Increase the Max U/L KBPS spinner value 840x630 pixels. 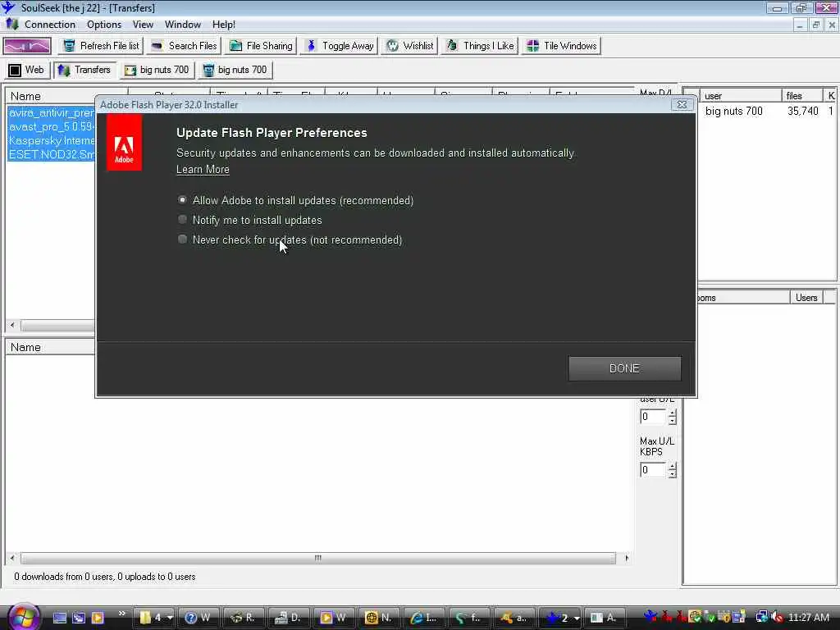672,466
